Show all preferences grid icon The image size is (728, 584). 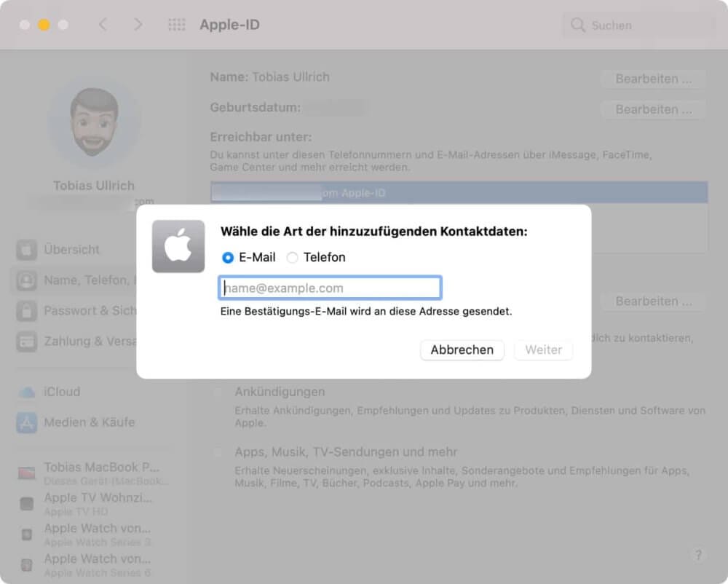pyautogui.click(x=176, y=25)
